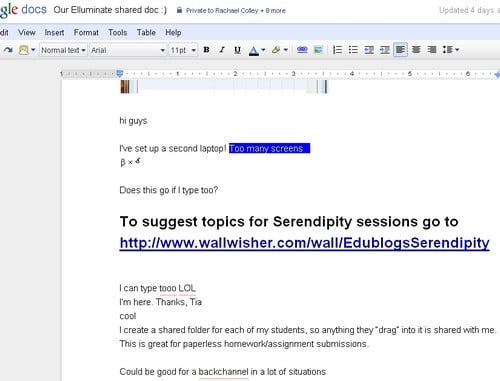Open the text color picker
This screenshot has height=381, width=500.
tap(257, 50)
